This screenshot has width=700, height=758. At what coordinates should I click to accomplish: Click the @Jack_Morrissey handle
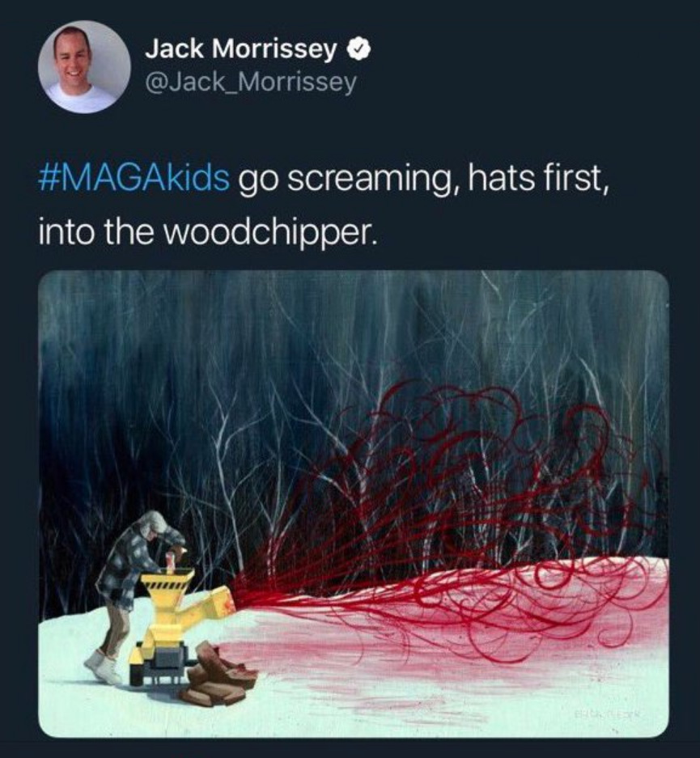pos(251,83)
